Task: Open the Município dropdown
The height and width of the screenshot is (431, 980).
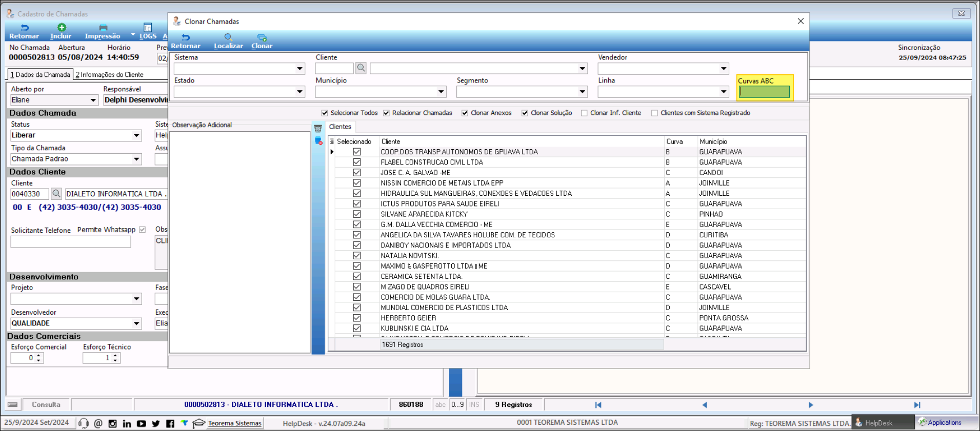Action: (x=441, y=91)
